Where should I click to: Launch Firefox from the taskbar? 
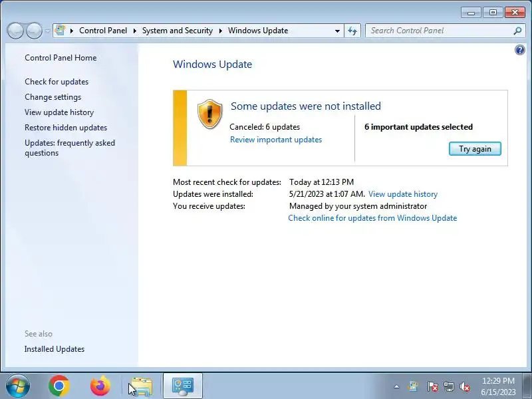[x=100, y=386]
